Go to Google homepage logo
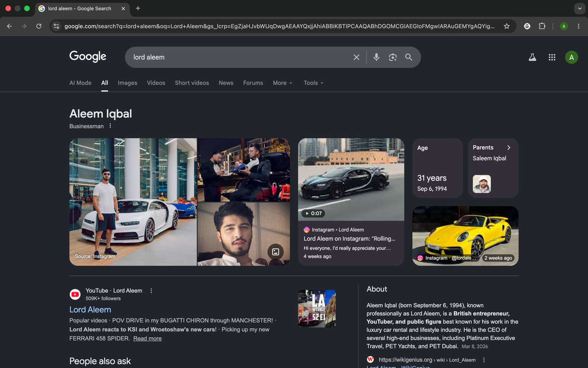Screen dimensions: 588x368 (x=88, y=57)
